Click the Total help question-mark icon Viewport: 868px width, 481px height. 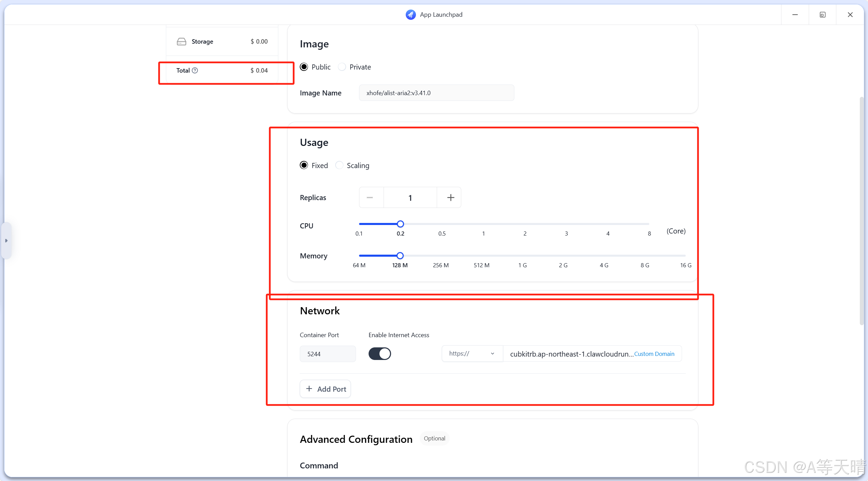(195, 71)
